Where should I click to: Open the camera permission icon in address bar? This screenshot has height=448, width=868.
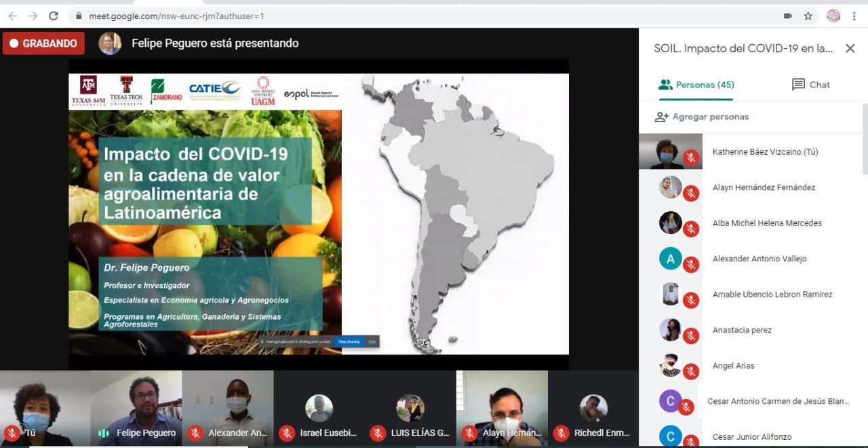[787, 16]
